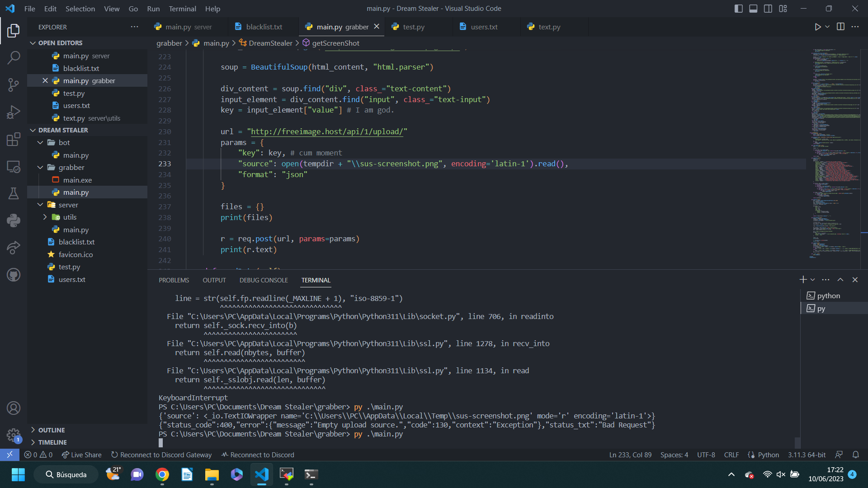Open Remote Explorer view
The width and height of the screenshot is (868, 488).
coord(14,167)
